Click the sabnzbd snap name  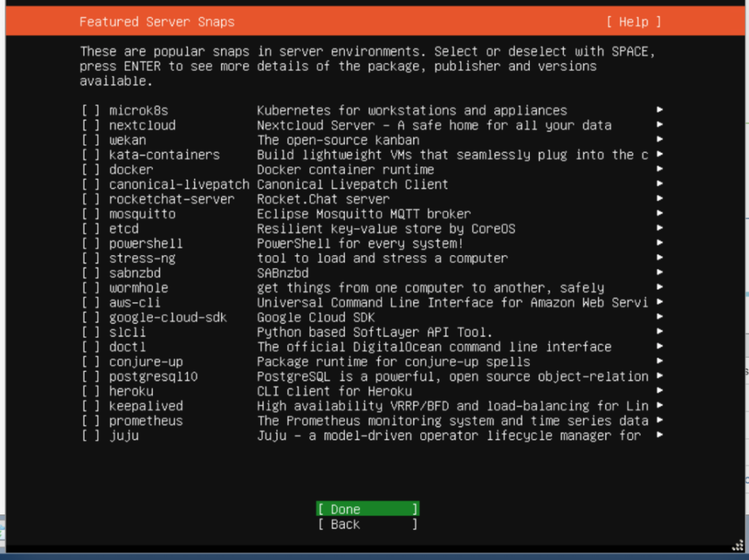[x=135, y=273]
